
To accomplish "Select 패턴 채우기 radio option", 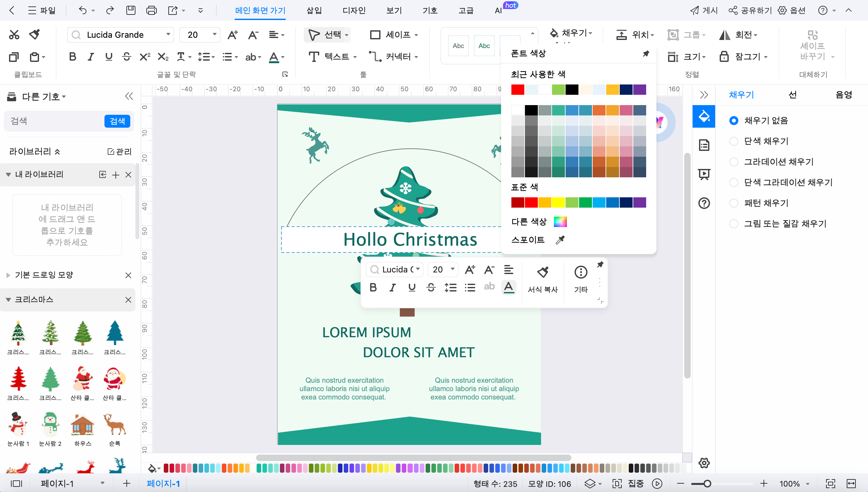I will tap(734, 203).
